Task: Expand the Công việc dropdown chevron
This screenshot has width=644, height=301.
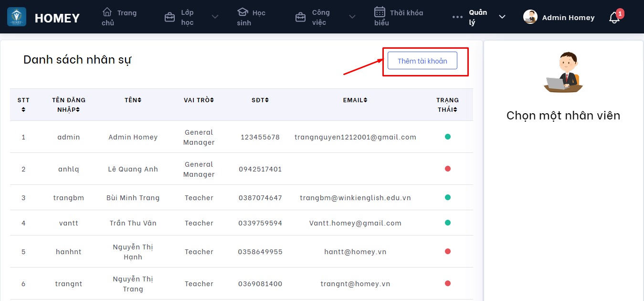Action: point(352,17)
